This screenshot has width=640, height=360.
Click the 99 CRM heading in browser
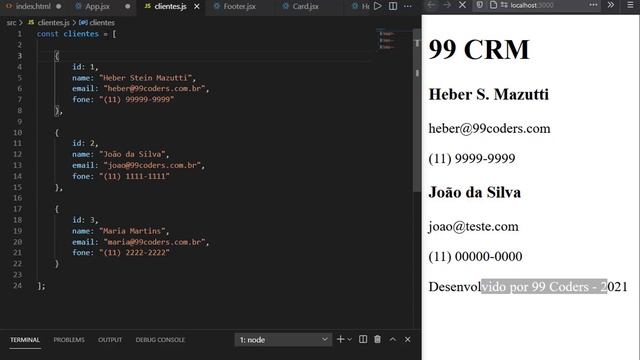point(479,50)
